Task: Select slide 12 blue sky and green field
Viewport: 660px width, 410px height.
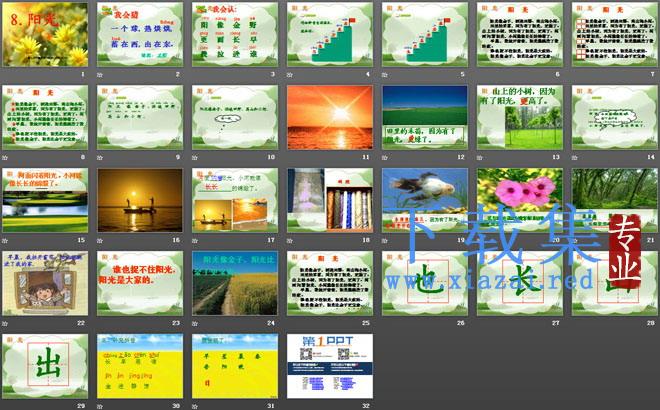Action: (425, 117)
